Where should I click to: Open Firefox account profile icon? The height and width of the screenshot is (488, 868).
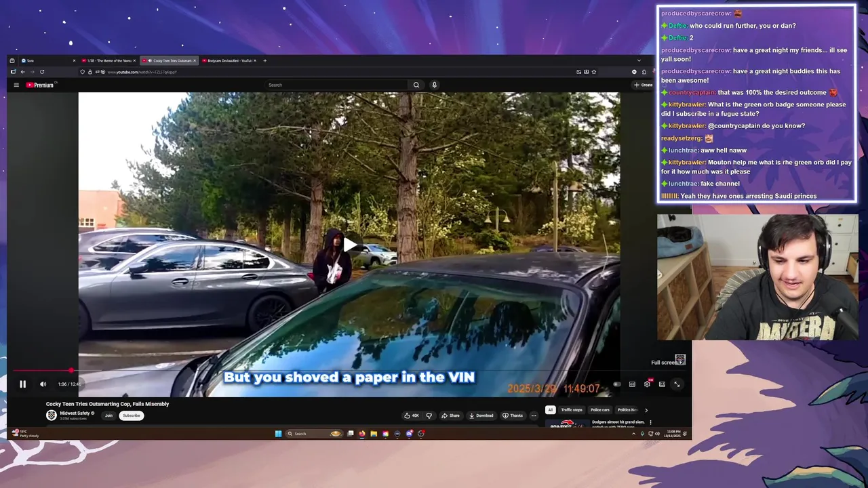click(634, 72)
